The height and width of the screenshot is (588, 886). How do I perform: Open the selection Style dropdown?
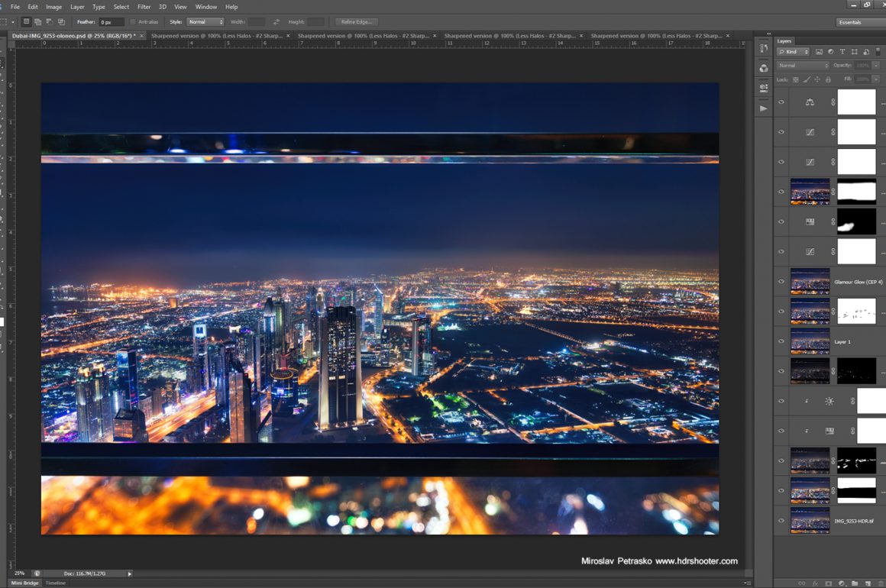[205, 22]
